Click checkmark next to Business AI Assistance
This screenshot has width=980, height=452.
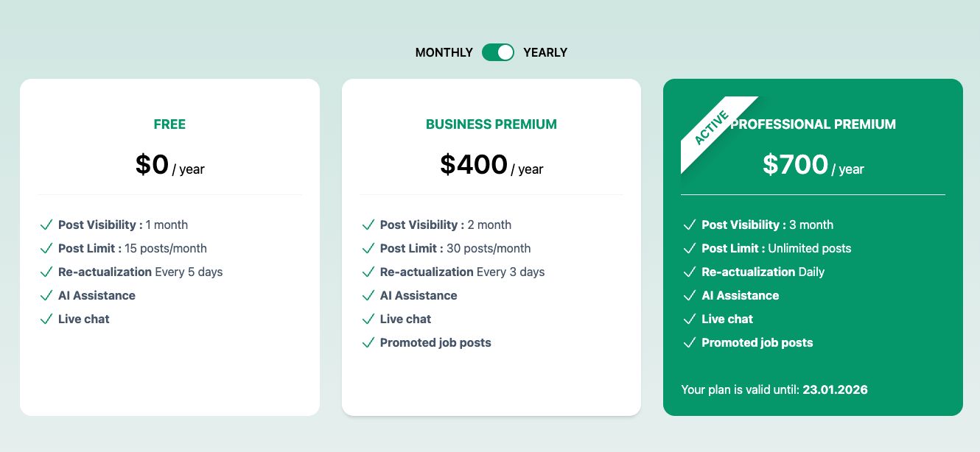368,295
